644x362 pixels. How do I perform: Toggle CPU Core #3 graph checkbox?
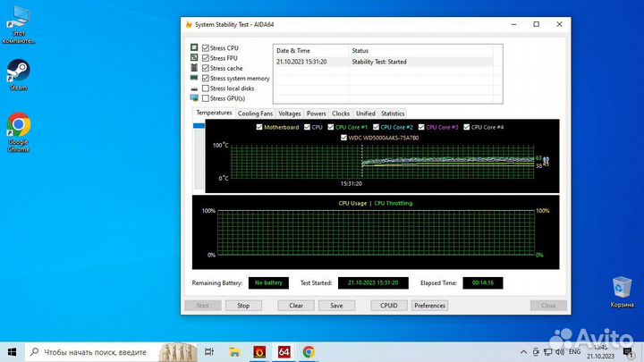pyautogui.click(x=421, y=127)
